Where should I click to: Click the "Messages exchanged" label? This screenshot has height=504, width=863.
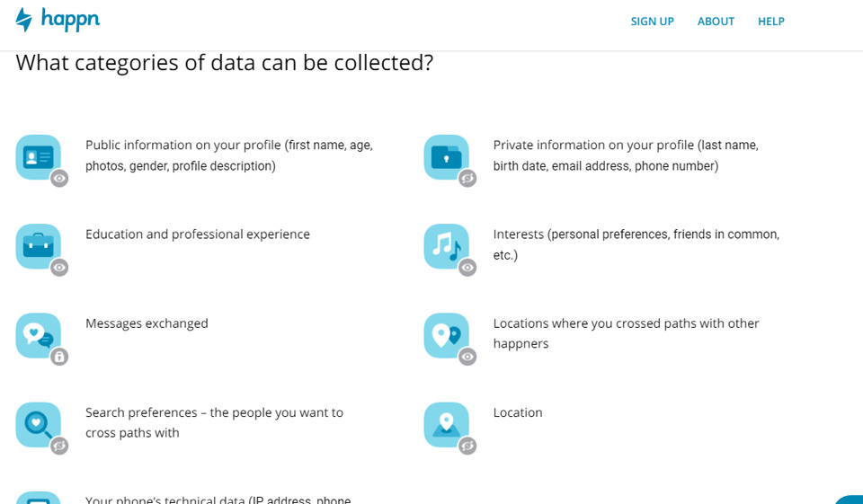(x=147, y=323)
